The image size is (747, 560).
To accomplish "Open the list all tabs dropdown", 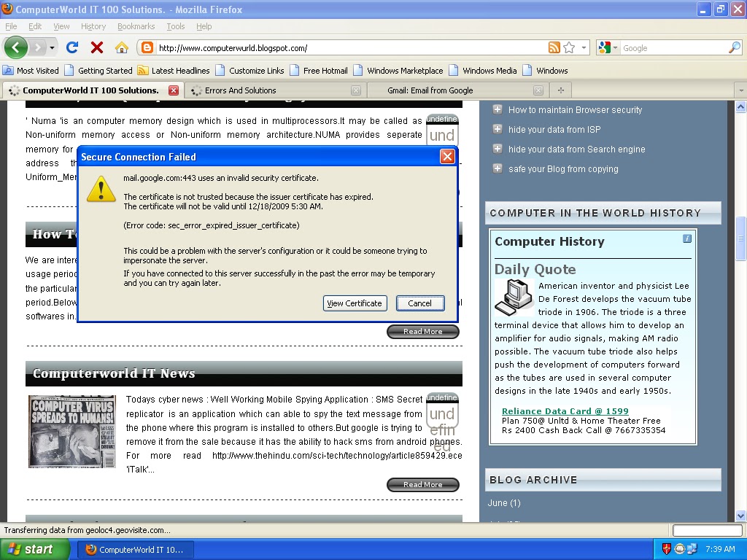I will 741,90.
